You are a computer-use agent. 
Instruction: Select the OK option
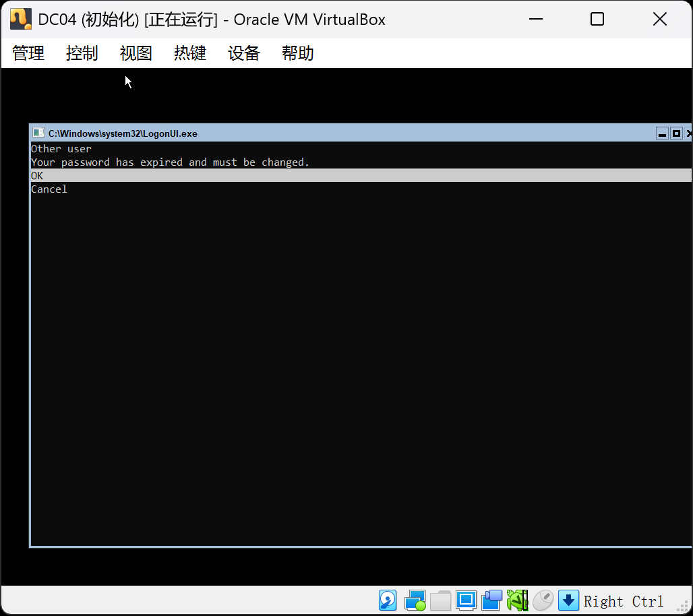click(37, 175)
